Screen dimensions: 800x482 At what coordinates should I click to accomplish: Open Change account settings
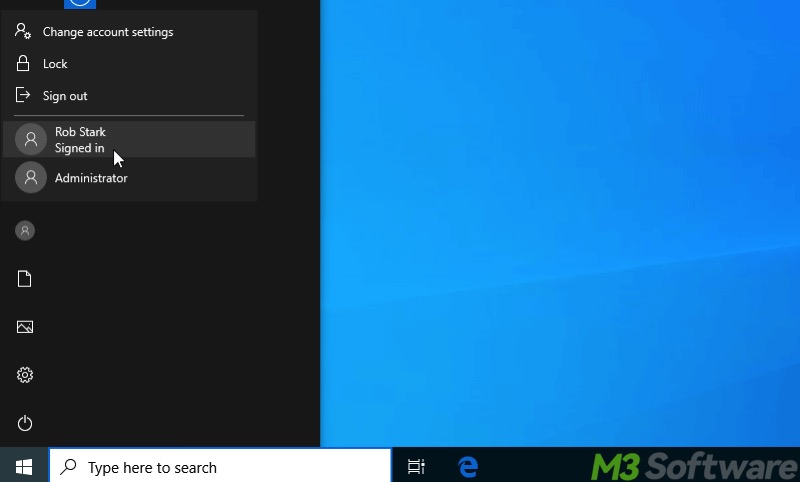(108, 32)
